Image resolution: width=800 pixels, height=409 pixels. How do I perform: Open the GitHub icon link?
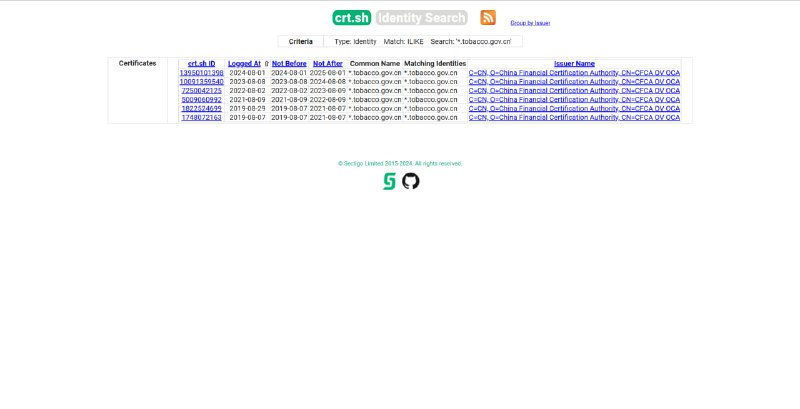411,181
